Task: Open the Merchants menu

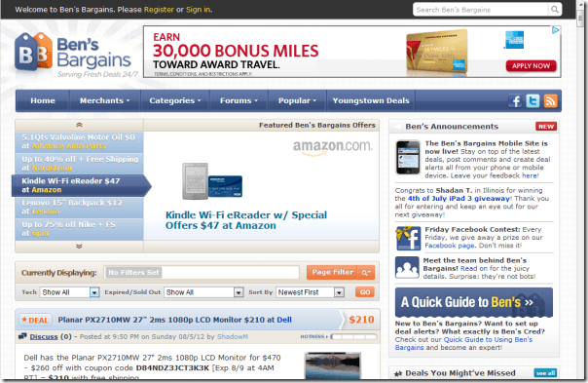Action: click(104, 100)
